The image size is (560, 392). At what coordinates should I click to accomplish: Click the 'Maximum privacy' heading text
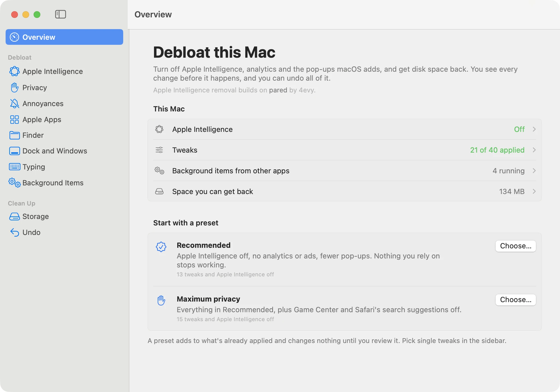coord(208,299)
